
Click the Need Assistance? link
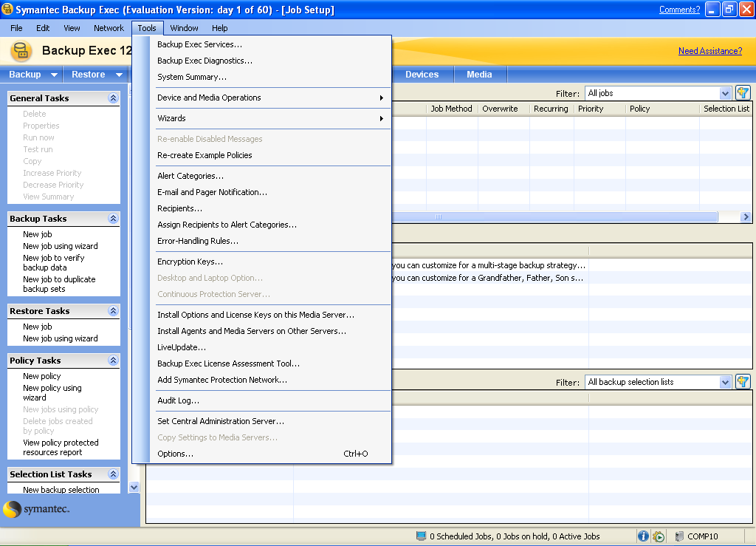(710, 51)
